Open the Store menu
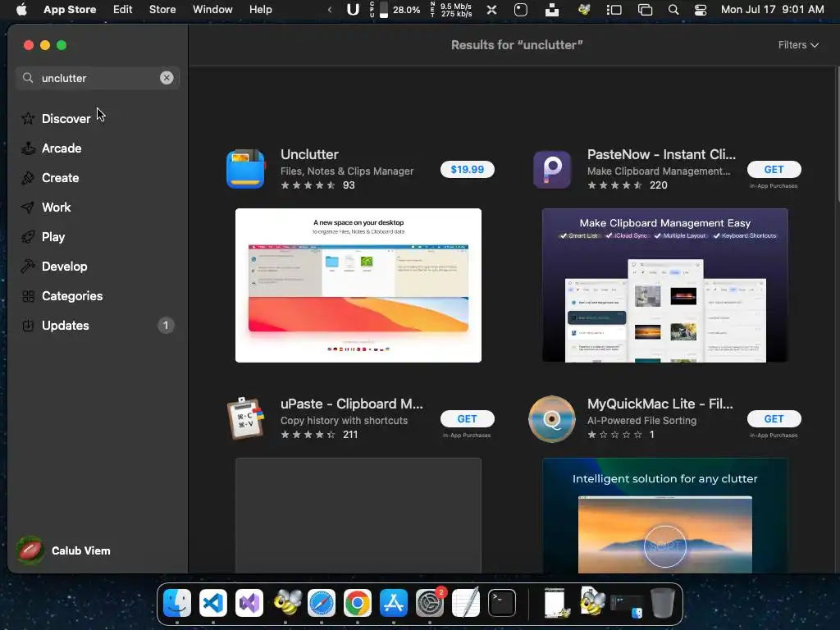Image resolution: width=840 pixels, height=630 pixels. (162, 10)
